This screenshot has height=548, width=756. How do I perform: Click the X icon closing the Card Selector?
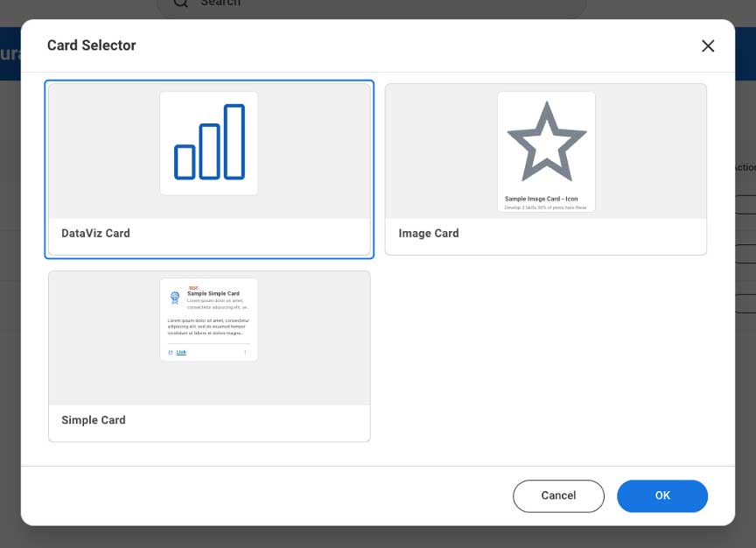coord(708,46)
